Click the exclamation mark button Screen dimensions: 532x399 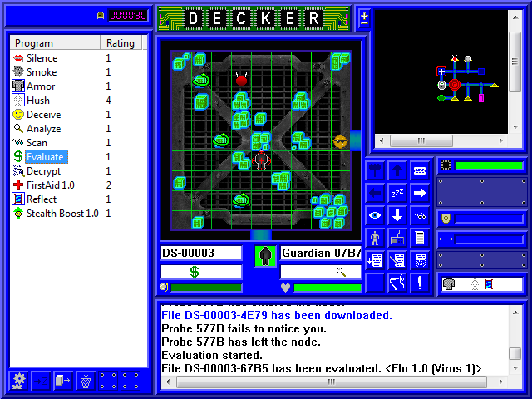[x=420, y=283]
